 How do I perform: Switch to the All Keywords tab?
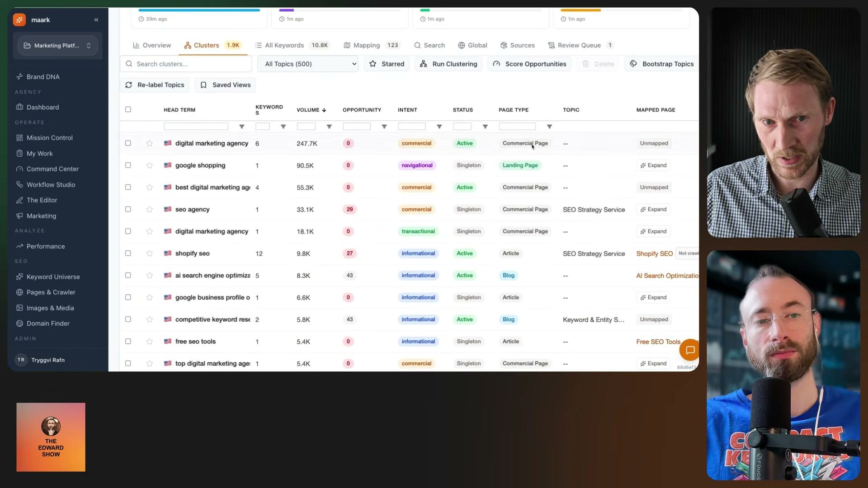pos(292,45)
